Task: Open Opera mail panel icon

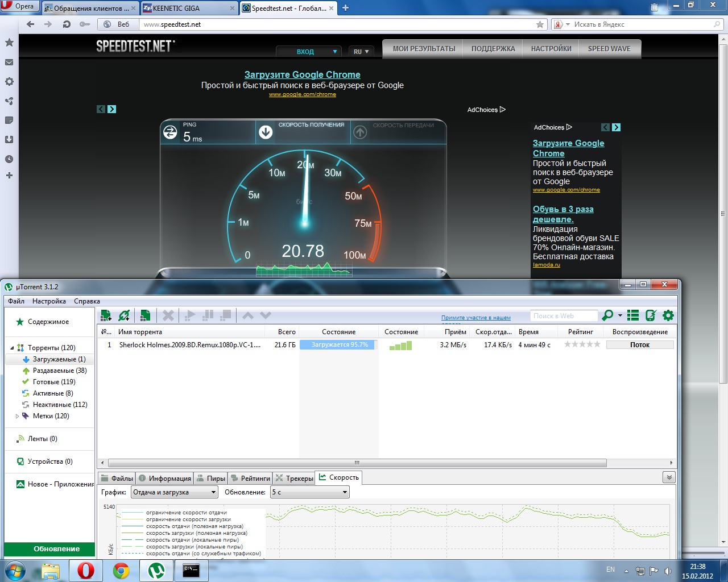Action: coord(9,62)
